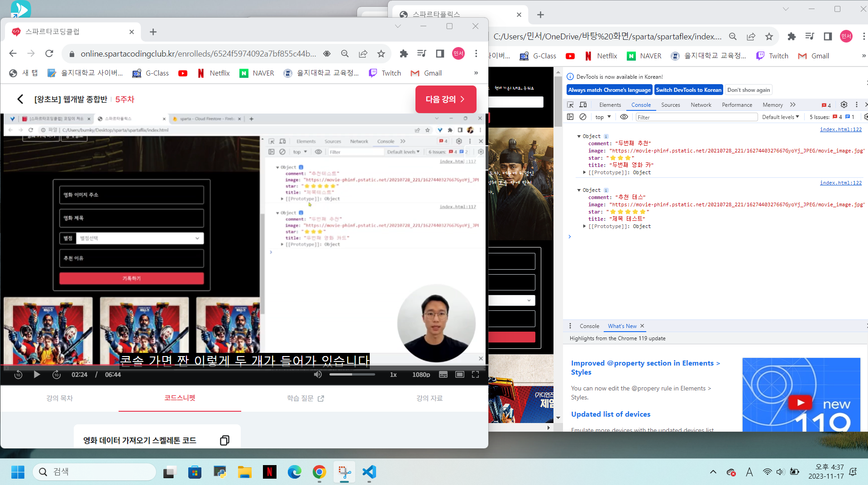
Task: Open side panel in front Chrome window
Action: click(440, 54)
